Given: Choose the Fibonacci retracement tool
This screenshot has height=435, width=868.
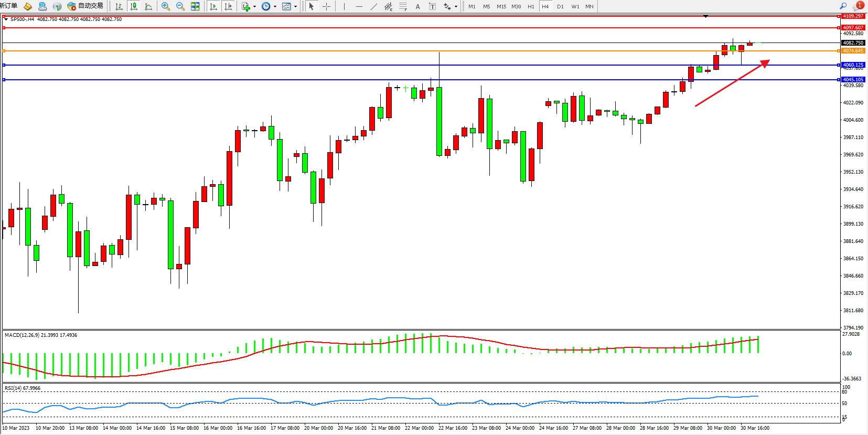Looking at the screenshot, I should tap(403, 6).
